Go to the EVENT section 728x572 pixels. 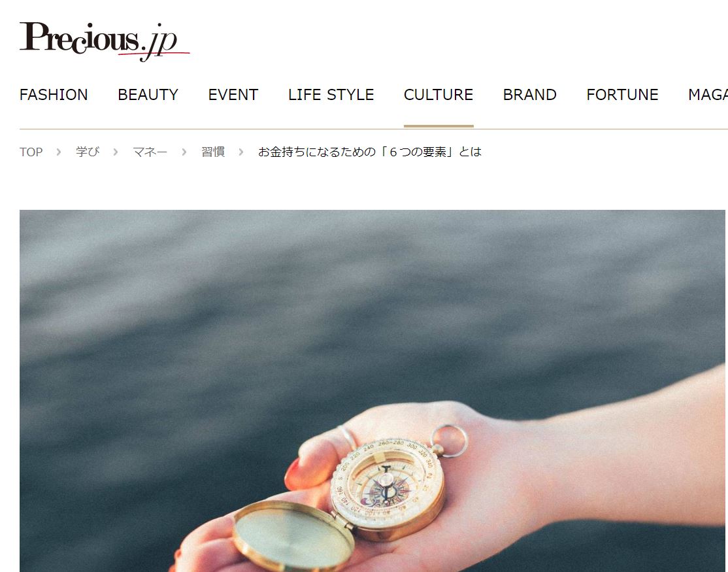click(x=233, y=95)
